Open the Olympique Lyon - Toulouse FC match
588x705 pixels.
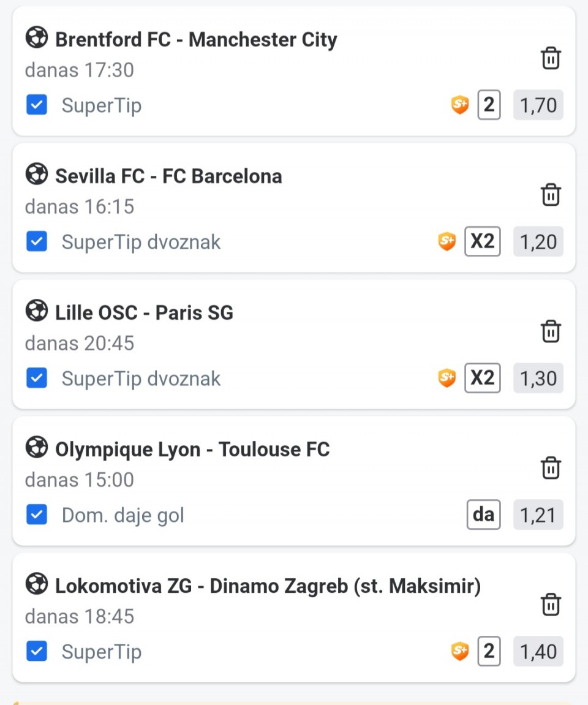(192, 450)
